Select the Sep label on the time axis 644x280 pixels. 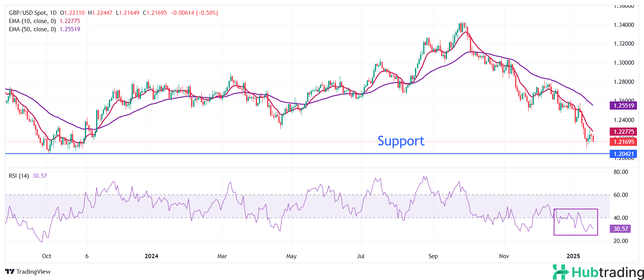(433, 256)
